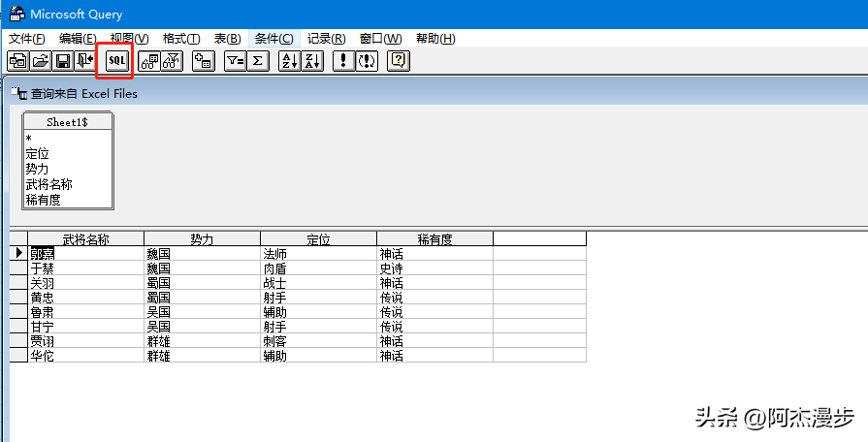The image size is (868, 442).
Task: Click the 传说 cell in 甘宁 row
Action: (x=434, y=326)
